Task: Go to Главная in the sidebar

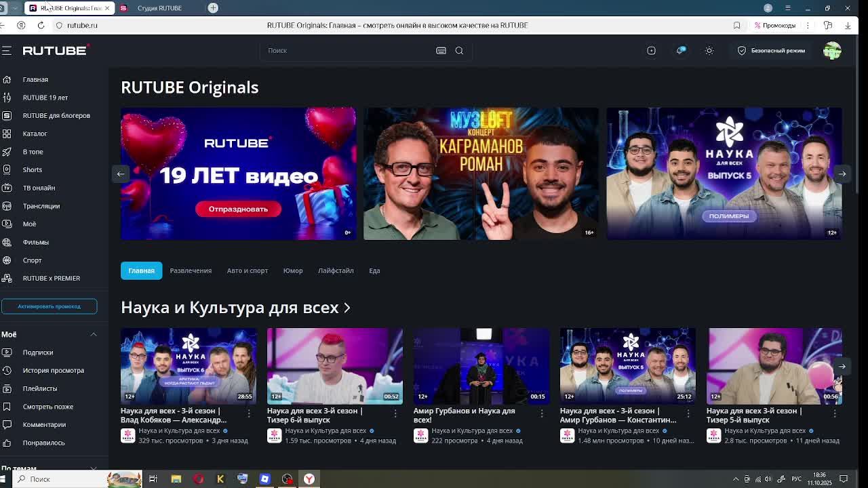Action: (35, 79)
